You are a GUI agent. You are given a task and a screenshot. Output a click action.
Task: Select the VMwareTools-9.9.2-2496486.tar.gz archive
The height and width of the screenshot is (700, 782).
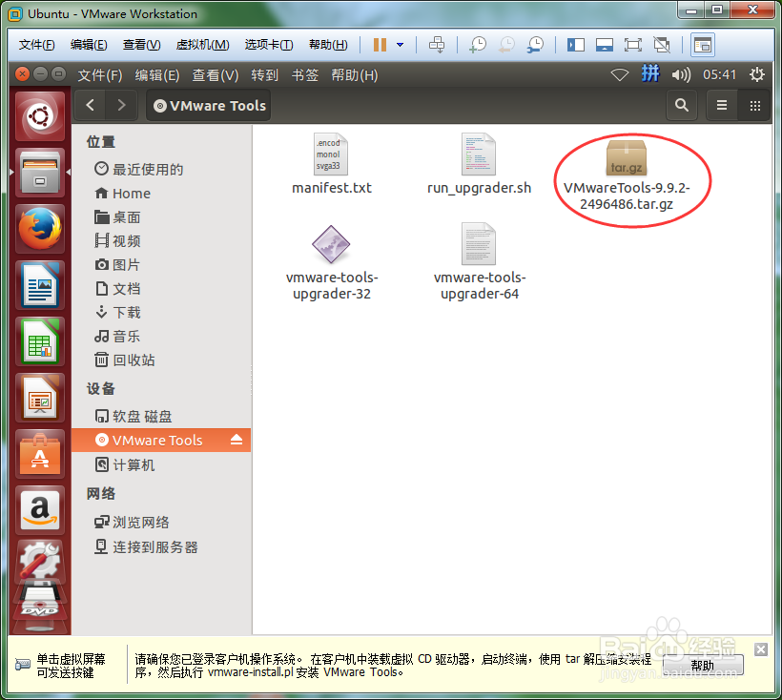pyautogui.click(x=627, y=175)
